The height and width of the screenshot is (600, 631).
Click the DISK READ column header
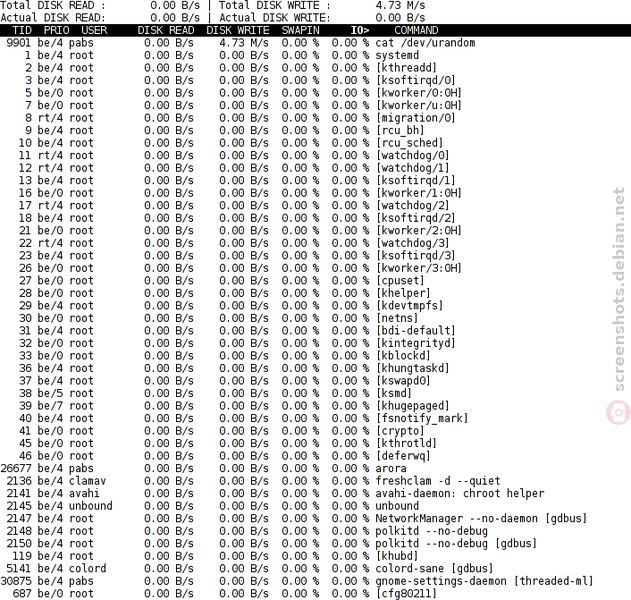(x=166, y=31)
